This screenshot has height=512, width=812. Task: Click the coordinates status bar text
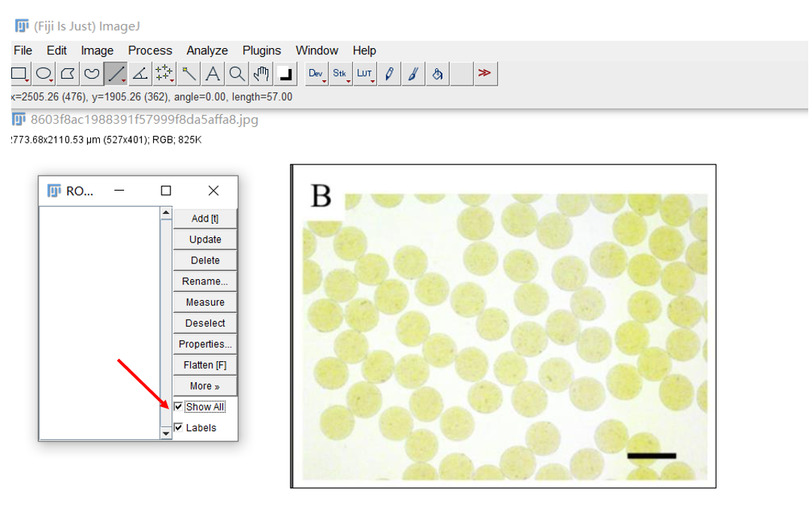point(151,97)
